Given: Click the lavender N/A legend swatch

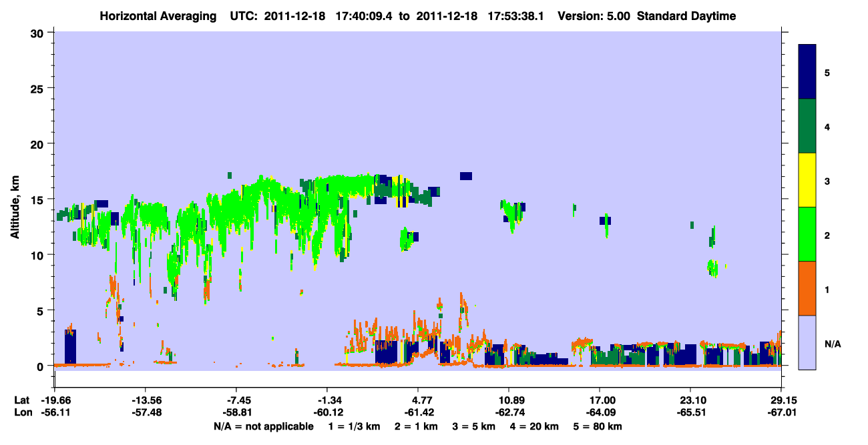Looking at the screenshot, I should click(807, 342).
